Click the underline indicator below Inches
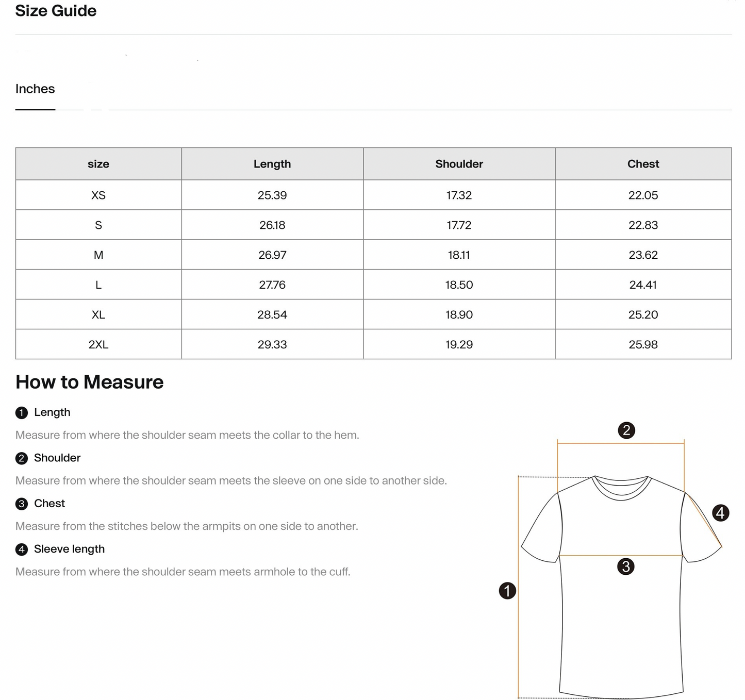The image size is (745, 700). pyautogui.click(x=35, y=109)
